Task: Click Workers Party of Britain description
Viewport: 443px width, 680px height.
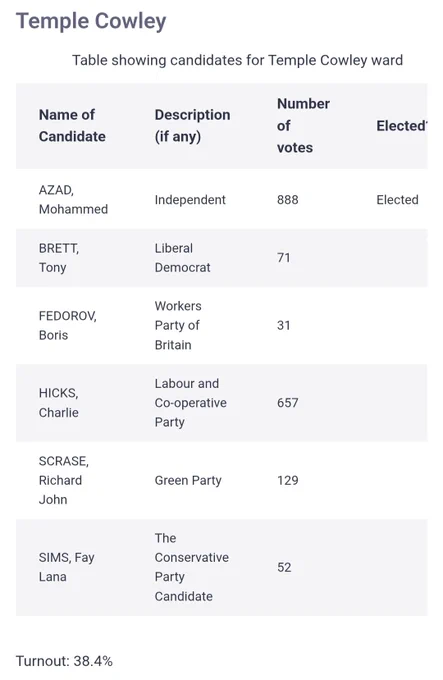Action: click(178, 325)
